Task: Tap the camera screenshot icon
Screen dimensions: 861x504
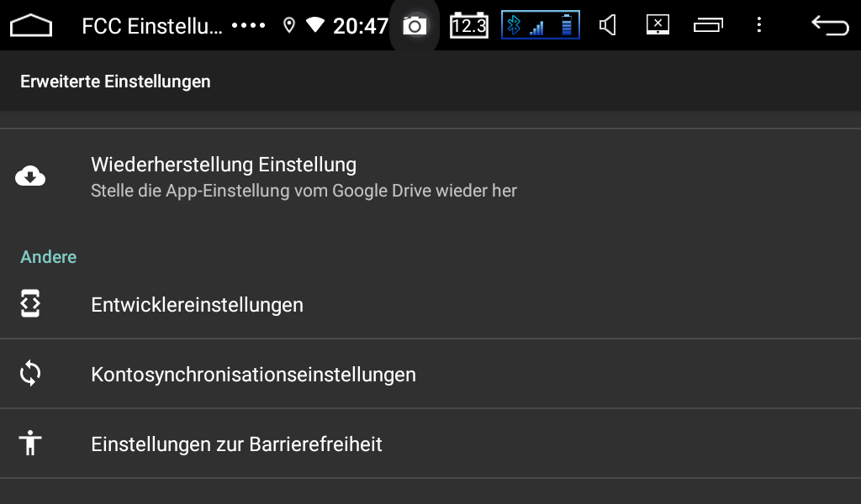Action: 415,25
